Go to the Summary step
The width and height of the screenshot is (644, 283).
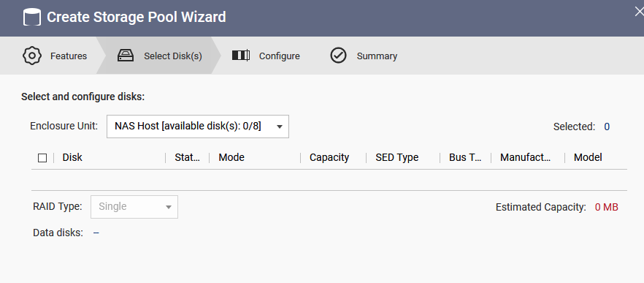click(377, 56)
